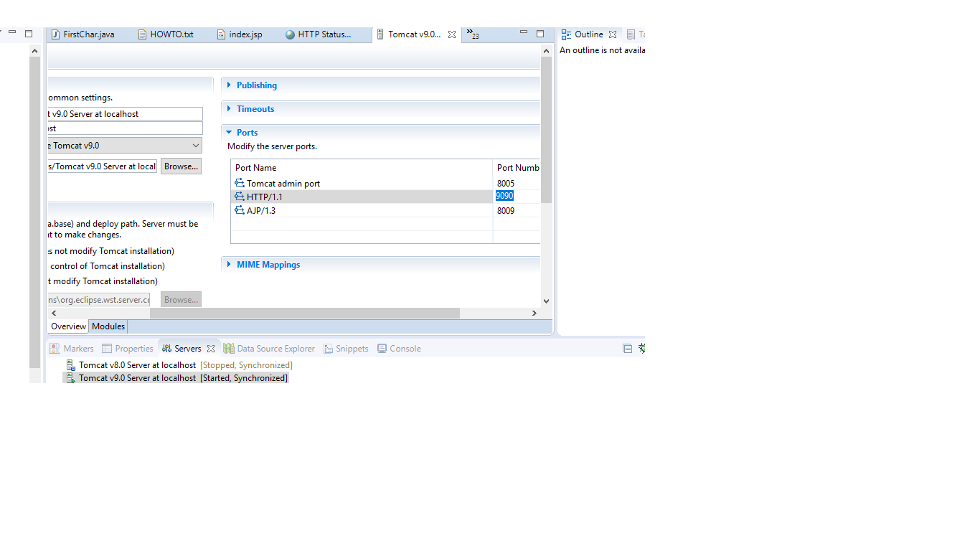Minimize the left-side view panel
Image resolution: width=980 pixels, height=551 pixels.
(x=12, y=33)
